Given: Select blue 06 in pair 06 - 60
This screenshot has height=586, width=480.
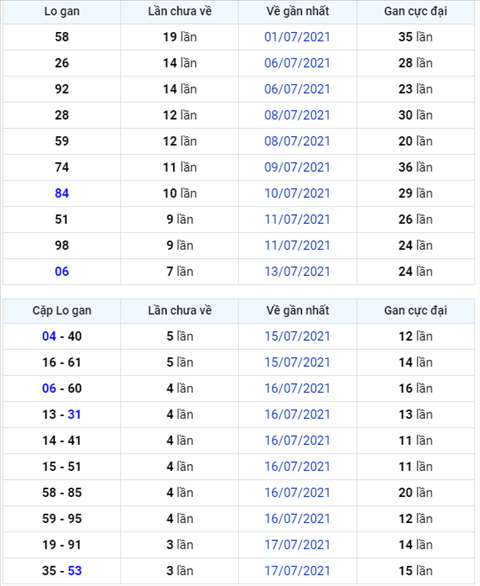Looking at the screenshot, I should coord(49,388).
